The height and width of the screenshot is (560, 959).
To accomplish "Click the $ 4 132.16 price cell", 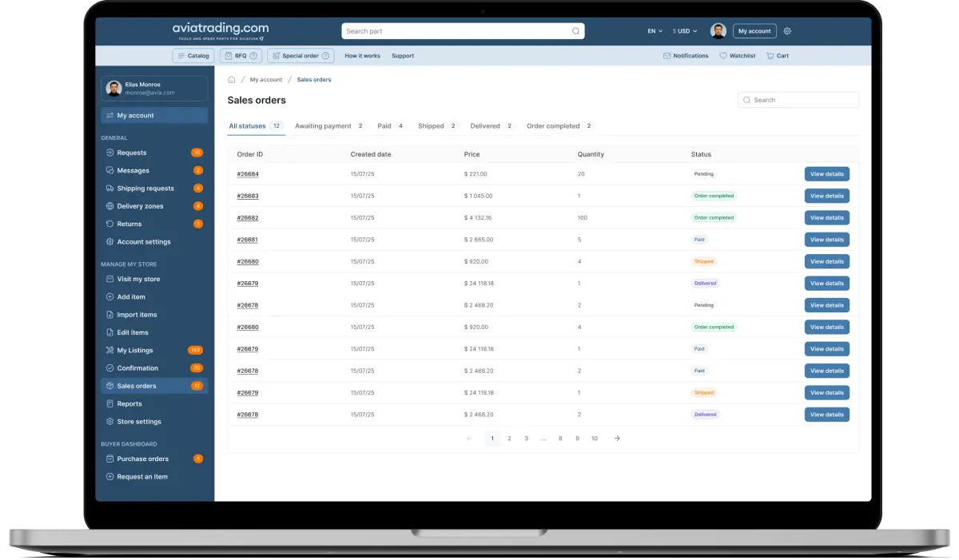I will 478,217.
